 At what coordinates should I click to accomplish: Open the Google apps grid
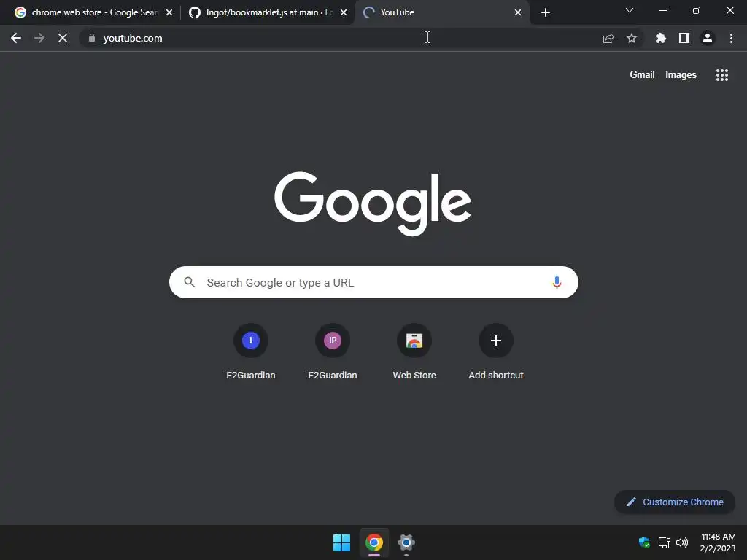pos(721,75)
